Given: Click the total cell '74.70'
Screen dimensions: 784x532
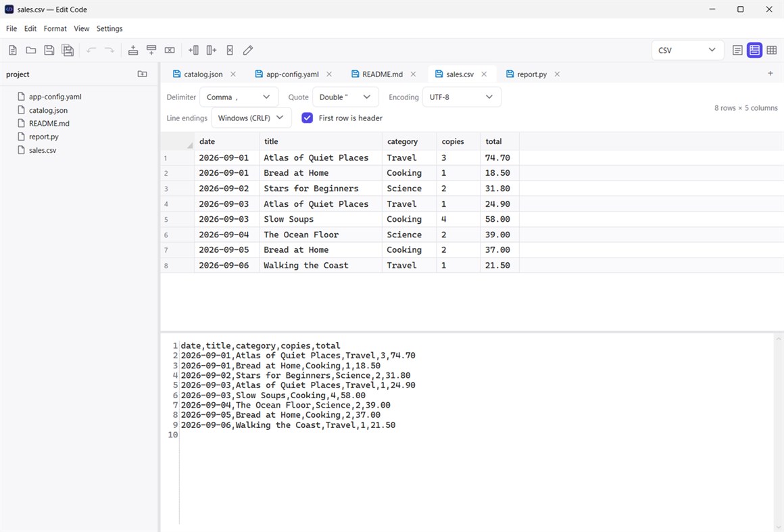Looking at the screenshot, I should pyautogui.click(x=501, y=158).
